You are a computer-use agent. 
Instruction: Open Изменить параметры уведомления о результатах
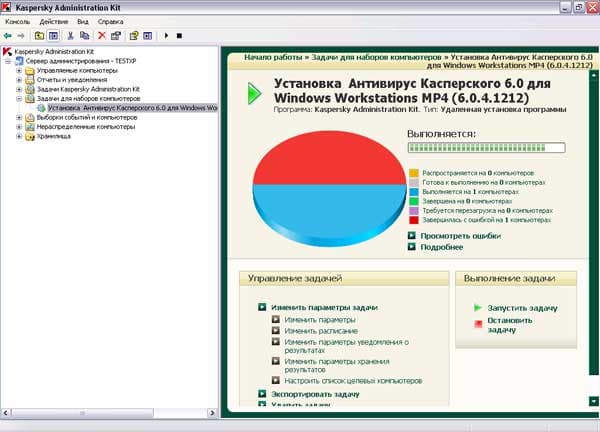[x=347, y=346]
